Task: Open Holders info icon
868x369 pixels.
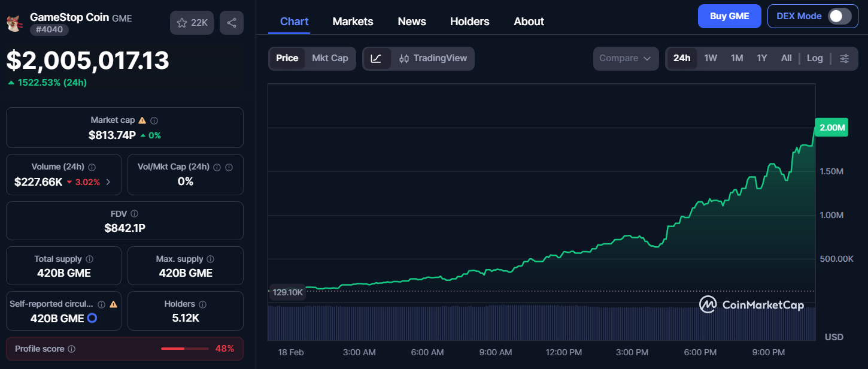Action: [x=202, y=304]
